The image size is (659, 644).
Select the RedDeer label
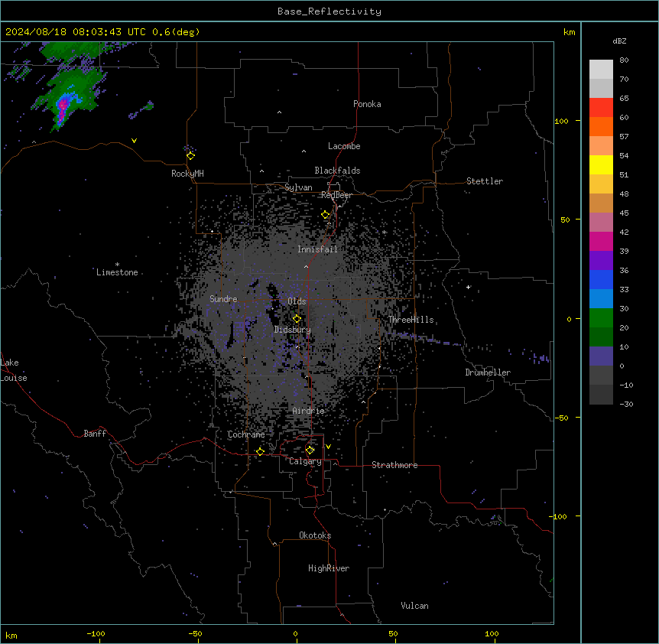[336, 195]
